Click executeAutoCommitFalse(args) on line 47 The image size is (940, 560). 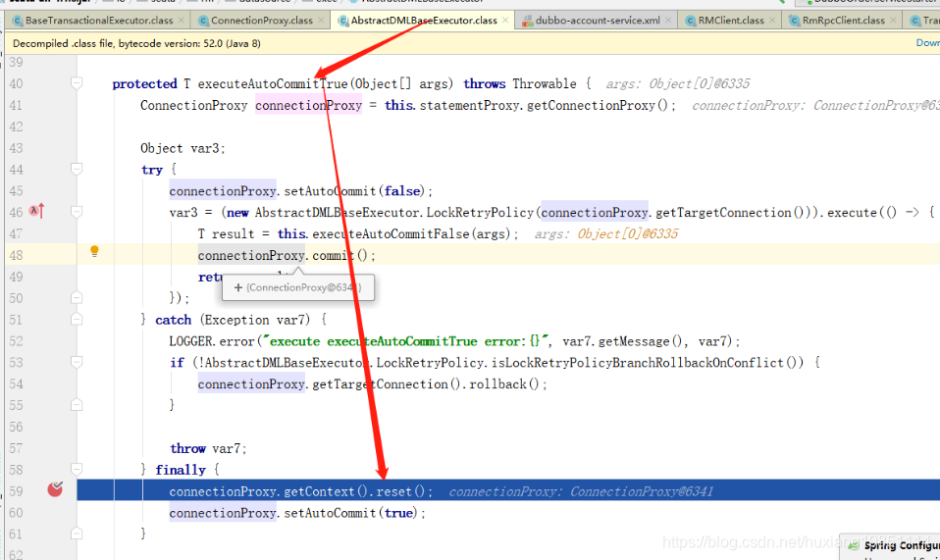[411, 234]
